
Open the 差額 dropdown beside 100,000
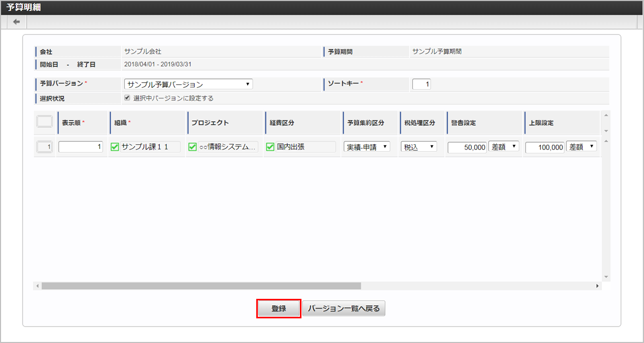click(x=581, y=147)
